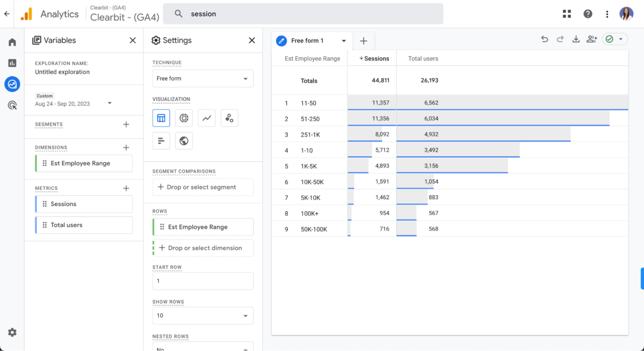Open the Google apps grid
The height and width of the screenshot is (351, 644).
[567, 14]
